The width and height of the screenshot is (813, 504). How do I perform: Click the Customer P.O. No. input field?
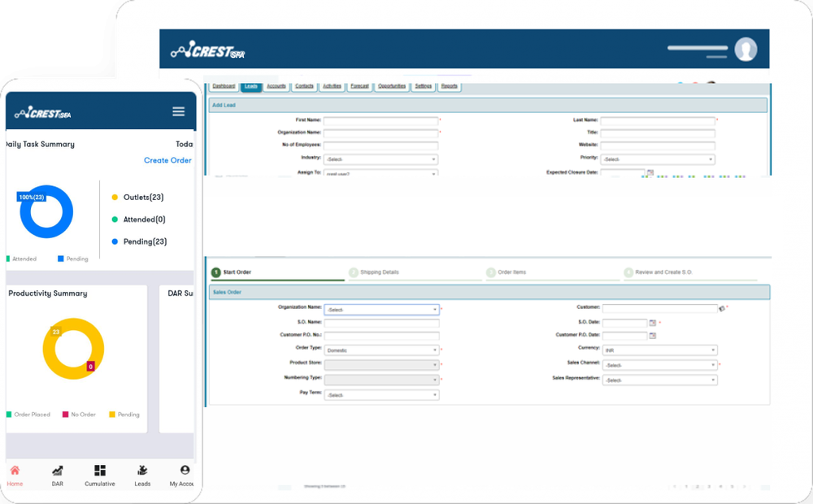click(x=381, y=336)
